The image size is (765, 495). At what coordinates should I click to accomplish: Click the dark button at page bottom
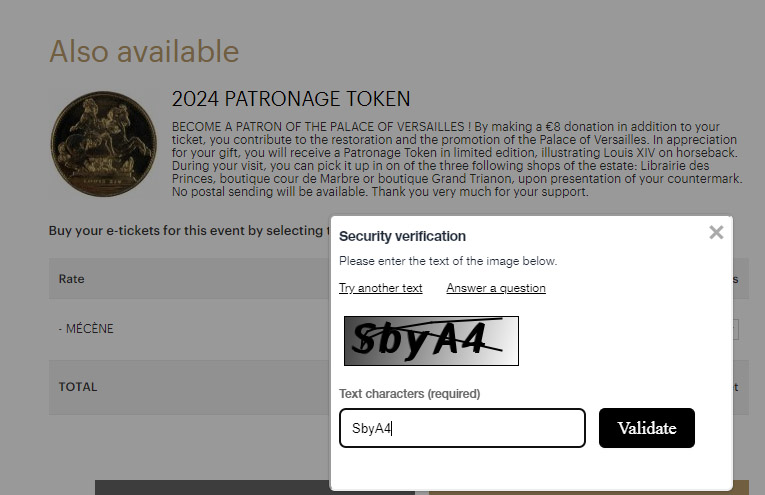click(213, 487)
